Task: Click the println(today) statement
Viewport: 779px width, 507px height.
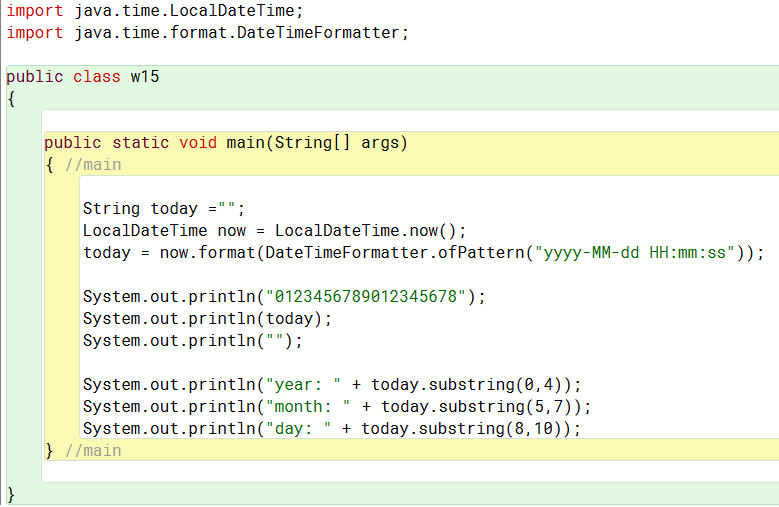Action: point(207,319)
